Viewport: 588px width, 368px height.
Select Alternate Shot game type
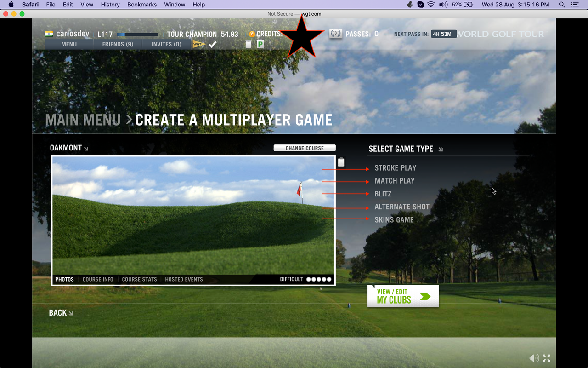402,207
